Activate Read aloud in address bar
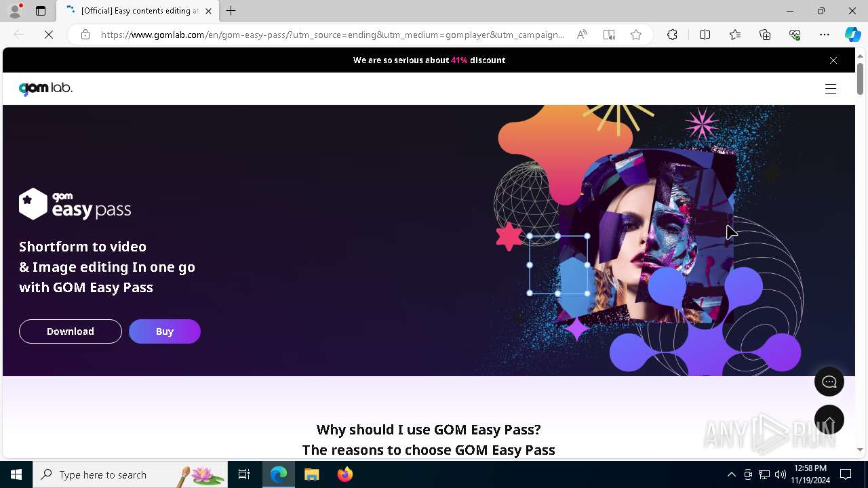This screenshot has width=868, height=488. click(582, 35)
